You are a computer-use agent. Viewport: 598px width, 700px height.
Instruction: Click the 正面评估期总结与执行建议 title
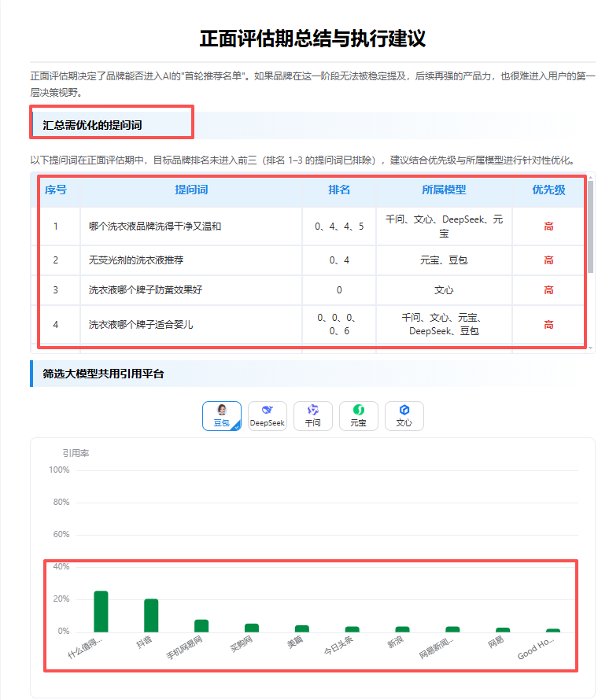[312, 39]
